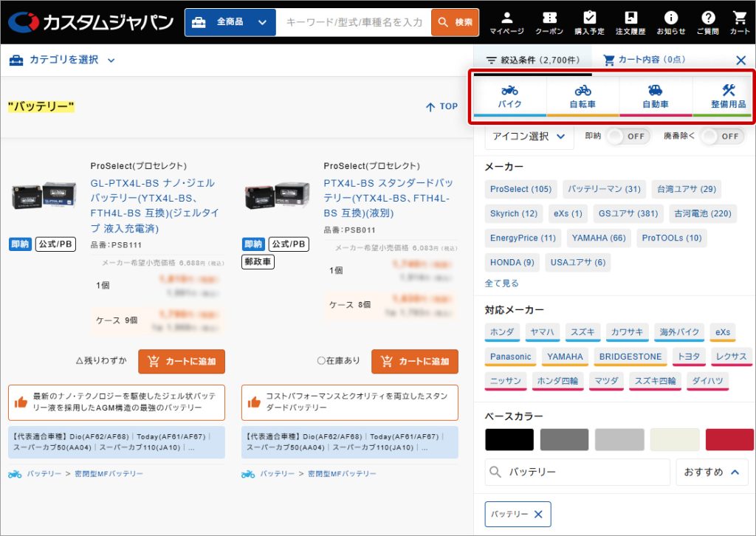Screen dimensions: 756x536
Task: Select トヨタ compatible maker chip
Action: coord(689,357)
